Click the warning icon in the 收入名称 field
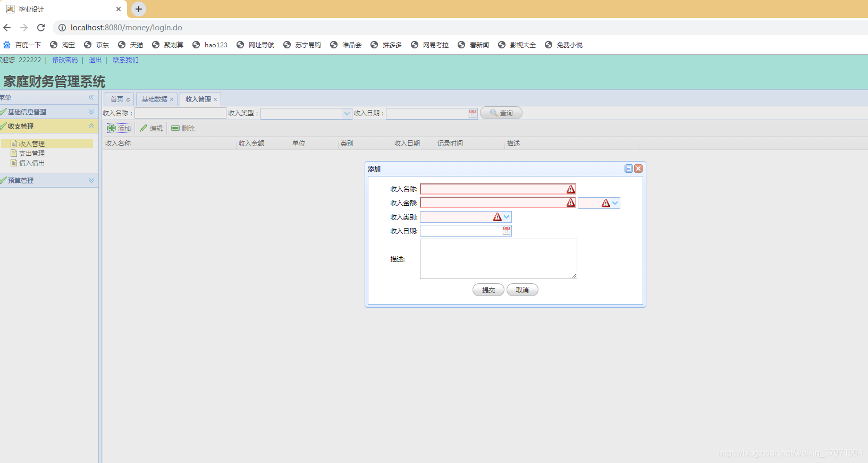The width and height of the screenshot is (868, 463). 571,189
